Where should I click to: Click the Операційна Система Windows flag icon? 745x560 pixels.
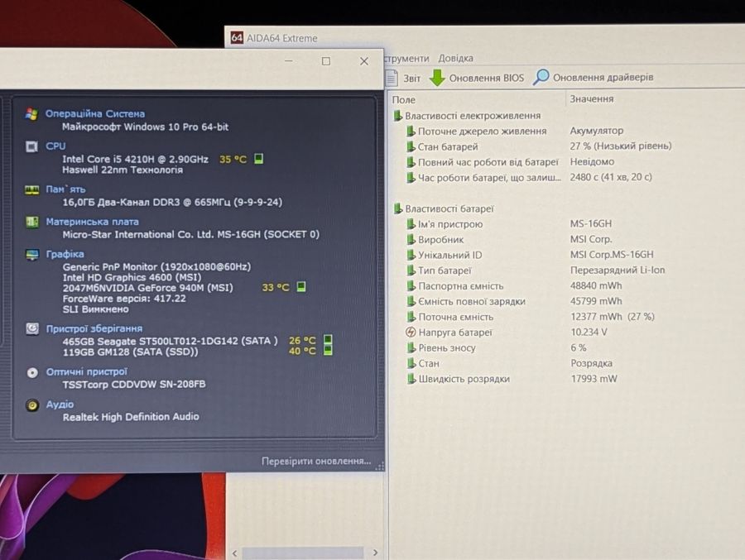(x=31, y=114)
